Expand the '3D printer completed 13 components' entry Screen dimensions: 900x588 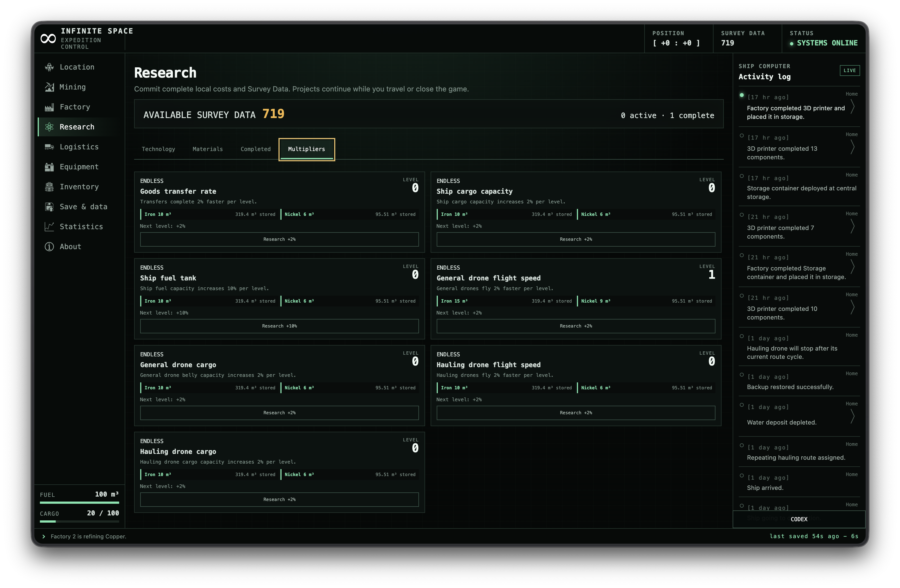point(852,147)
